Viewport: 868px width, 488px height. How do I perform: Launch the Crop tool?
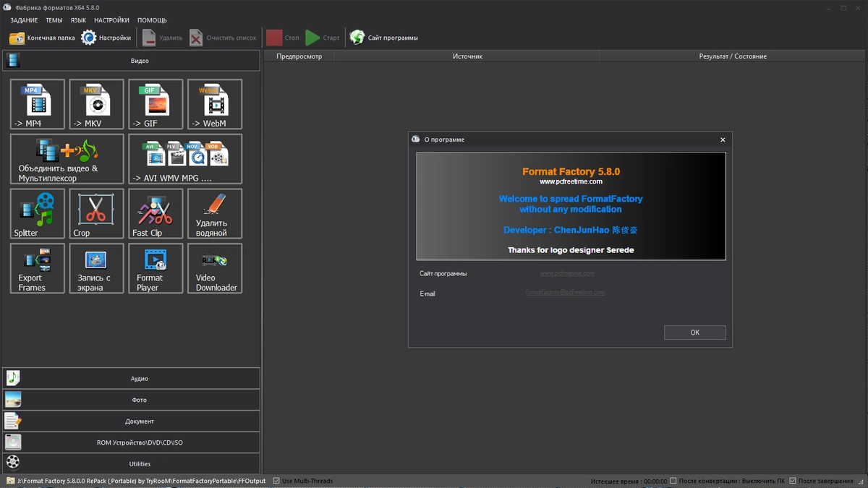click(x=96, y=213)
